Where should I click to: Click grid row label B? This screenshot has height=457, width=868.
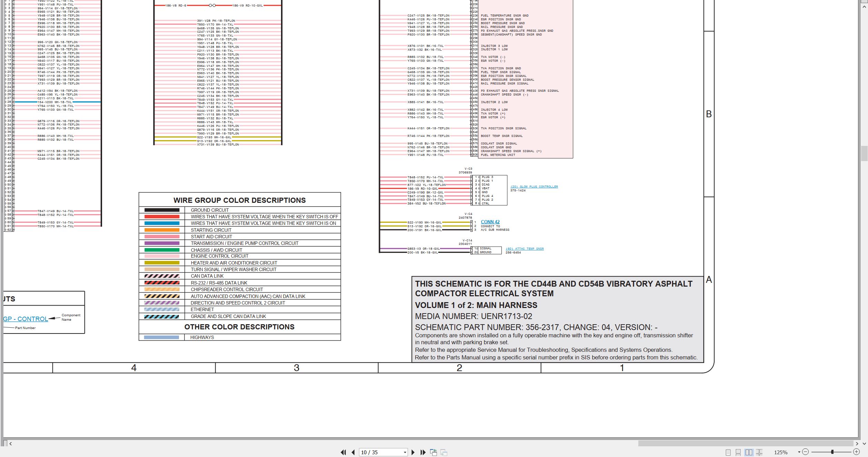[x=709, y=114]
